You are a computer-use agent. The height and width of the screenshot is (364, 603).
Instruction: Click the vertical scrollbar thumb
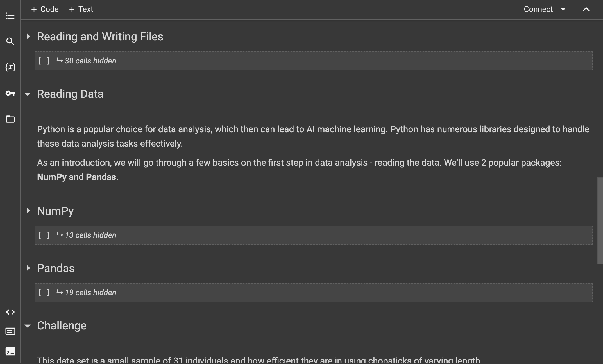600,220
